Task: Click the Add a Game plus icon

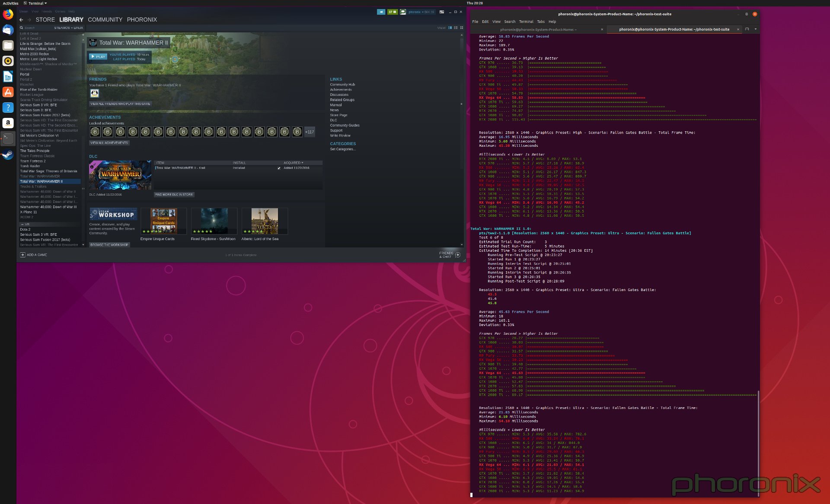Action: [23, 255]
